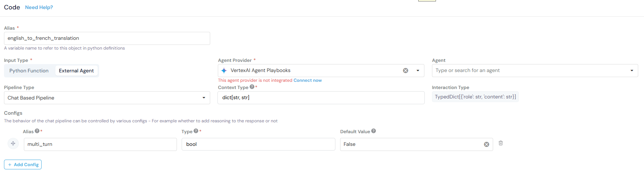The height and width of the screenshot is (173, 644).
Task: Open the Pipeline Type dropdown
Action: (x=204, y=98)
